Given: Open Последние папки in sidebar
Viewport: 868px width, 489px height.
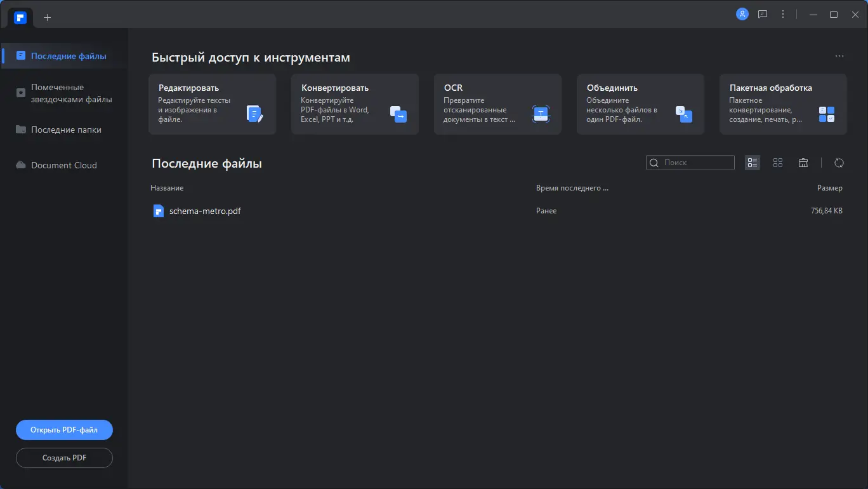Looking at the screenshot, I should click(x=65, y=130).
